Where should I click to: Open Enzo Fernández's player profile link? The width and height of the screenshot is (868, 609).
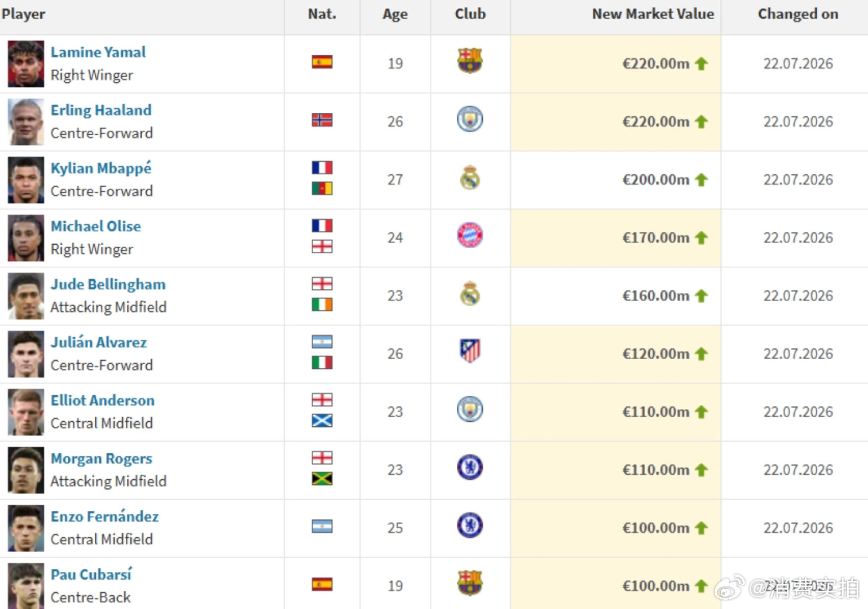click(105, 516)
